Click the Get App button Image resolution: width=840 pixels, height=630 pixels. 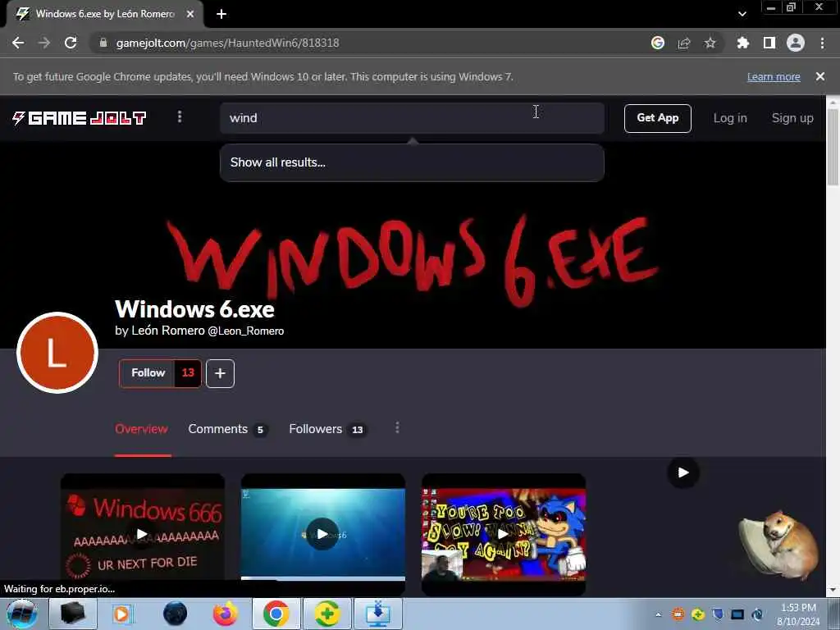coord(657,118)
